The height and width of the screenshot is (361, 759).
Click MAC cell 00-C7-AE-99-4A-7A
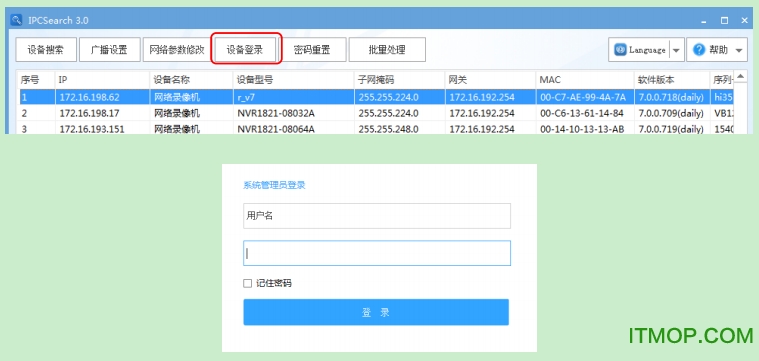[583, 97]
